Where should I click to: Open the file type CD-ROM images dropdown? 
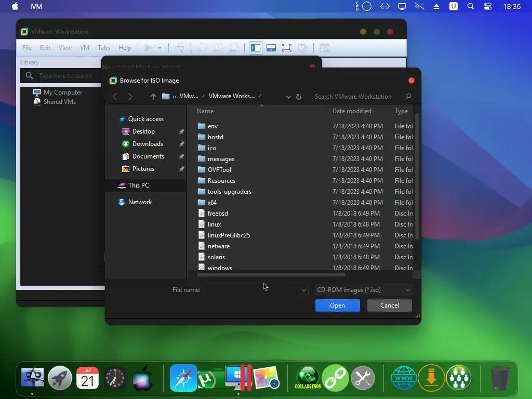[363, 290]
